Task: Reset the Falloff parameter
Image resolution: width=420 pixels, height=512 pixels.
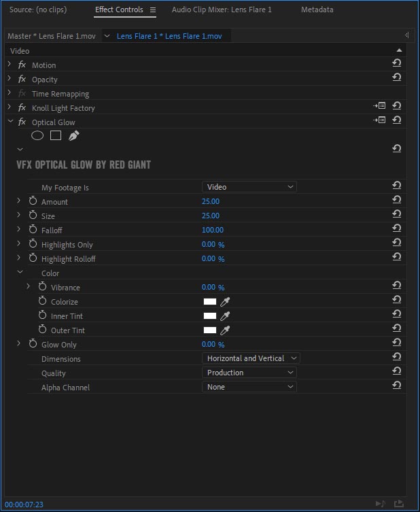Action: pyautogui.click(x=396, y=228)
